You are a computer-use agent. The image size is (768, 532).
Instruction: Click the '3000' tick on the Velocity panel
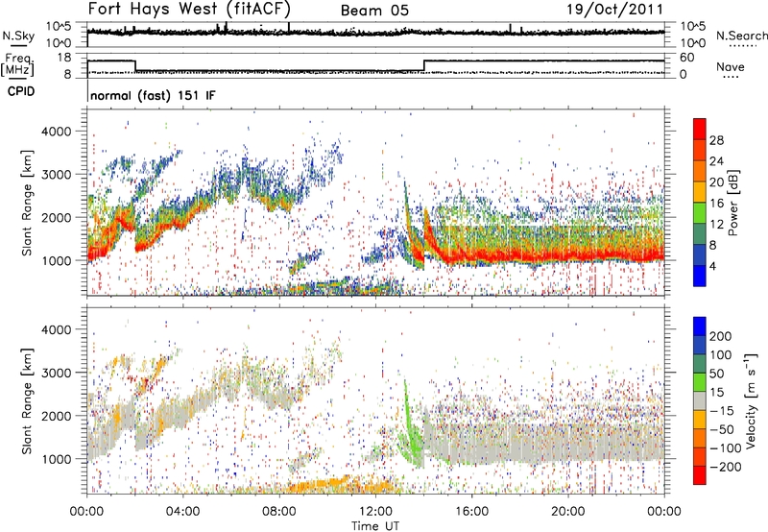pos(57,373)
